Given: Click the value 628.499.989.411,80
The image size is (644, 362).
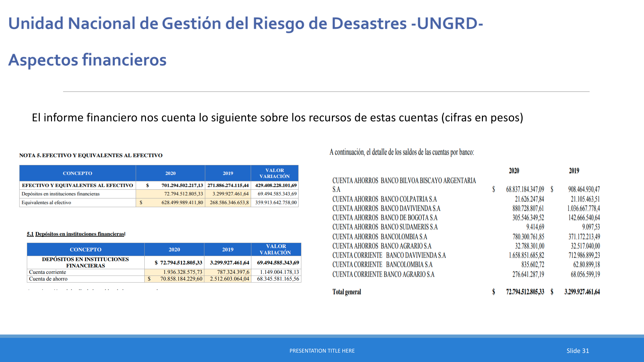Looking at the screenshot, I should tap(182, 202).
